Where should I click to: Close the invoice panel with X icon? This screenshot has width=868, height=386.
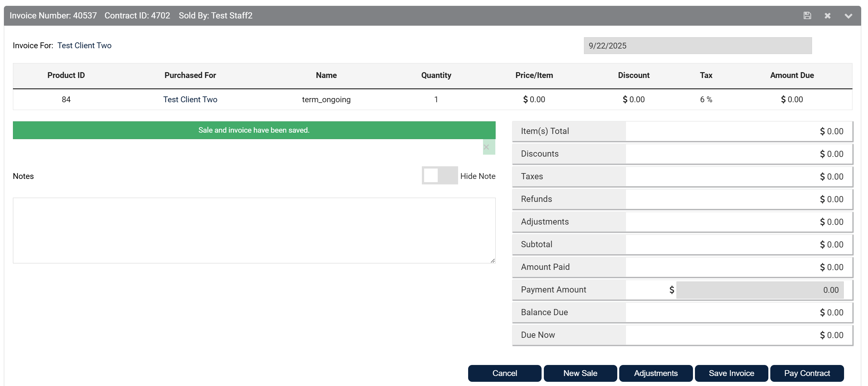pos(828,16)
